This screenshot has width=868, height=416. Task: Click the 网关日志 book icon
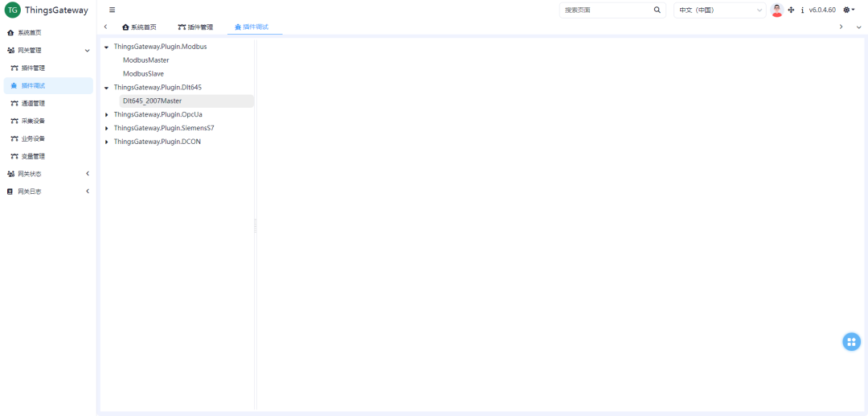10,192
